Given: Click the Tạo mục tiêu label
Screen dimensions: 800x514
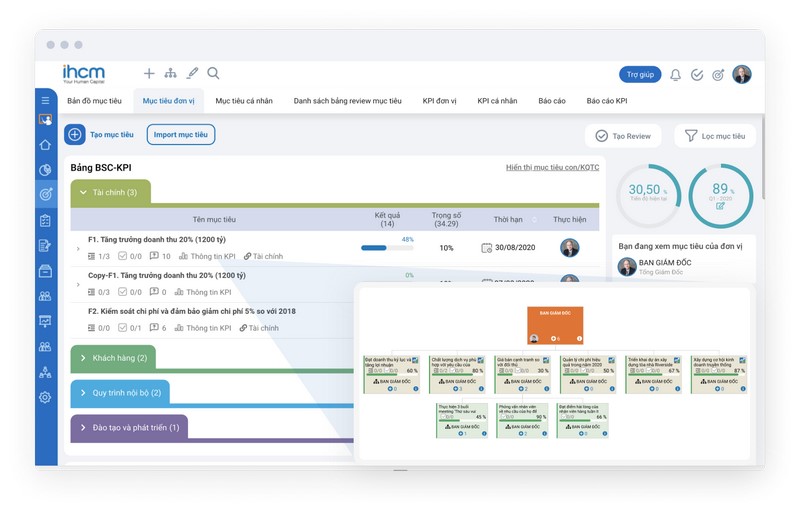Looking at the screenshot, I should 112,135.
